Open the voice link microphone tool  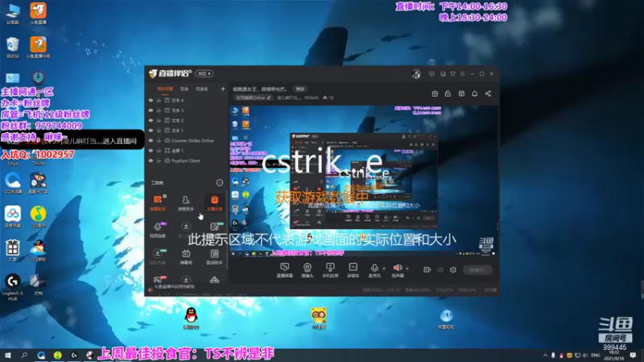(x=158, y=229)
